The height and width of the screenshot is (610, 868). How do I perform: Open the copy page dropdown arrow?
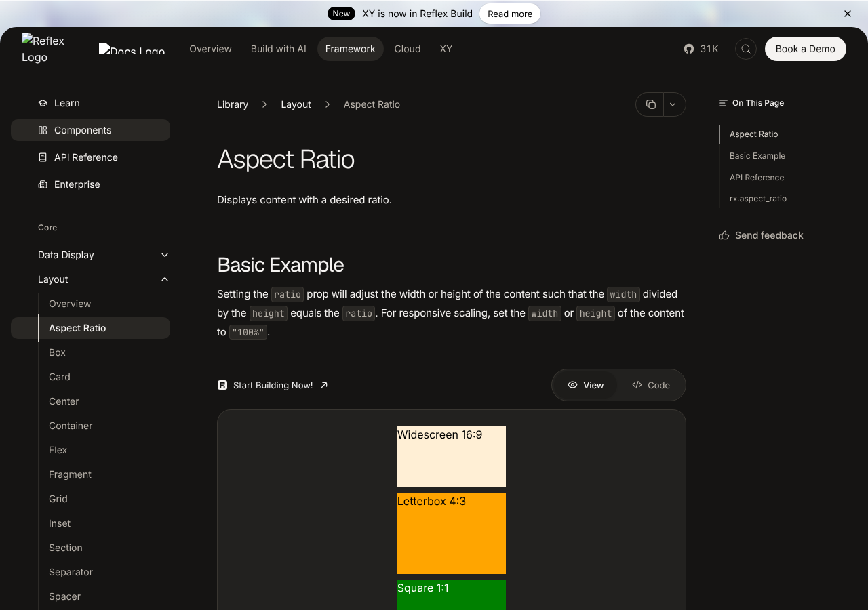click(x=673, y=104)
